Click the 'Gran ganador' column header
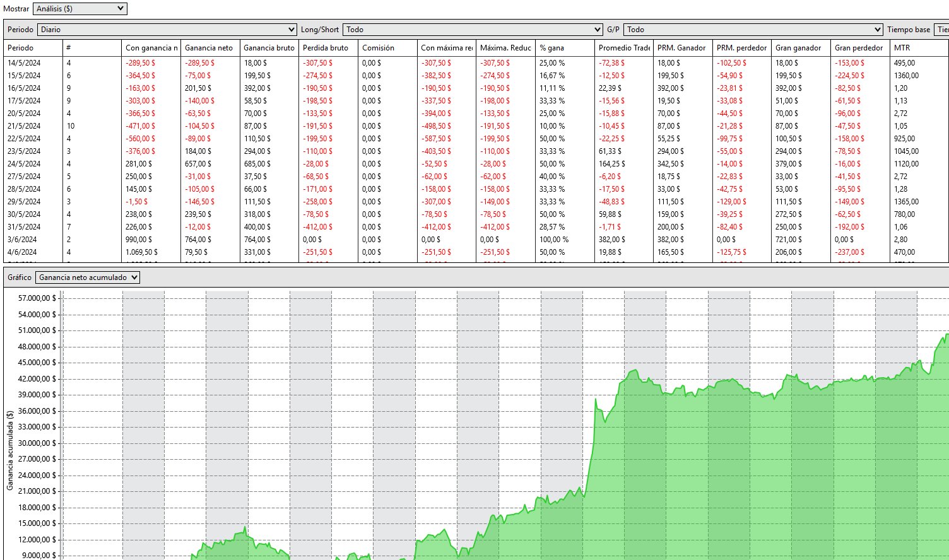 [x=801, y=48]
